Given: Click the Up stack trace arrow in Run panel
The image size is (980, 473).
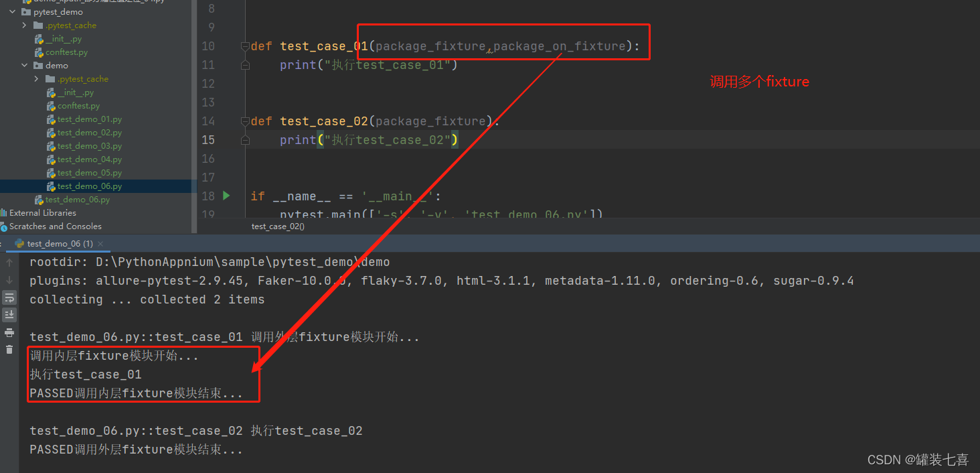Looking at the screenshot, I should tap(9, 263).
